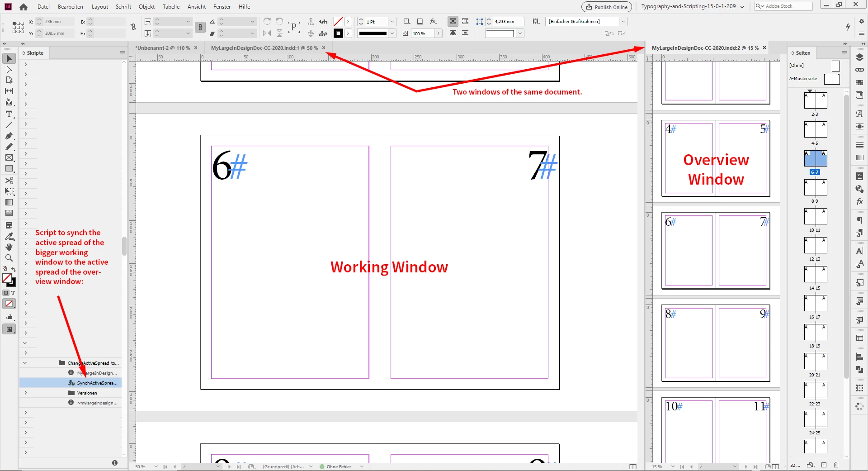Go to next page in working window
Viewport: 868px width, 471px height.
tap(229, 466)
